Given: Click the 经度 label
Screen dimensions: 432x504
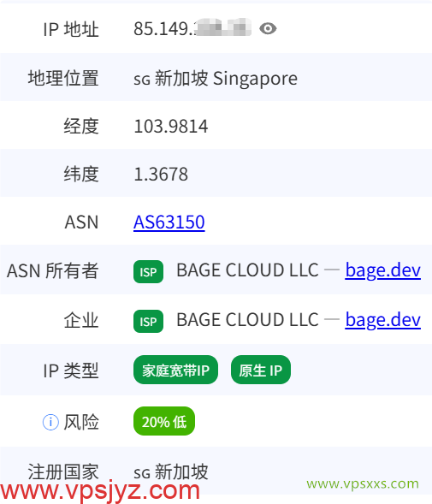Looking at the screenshot, I should coord(81,126).
